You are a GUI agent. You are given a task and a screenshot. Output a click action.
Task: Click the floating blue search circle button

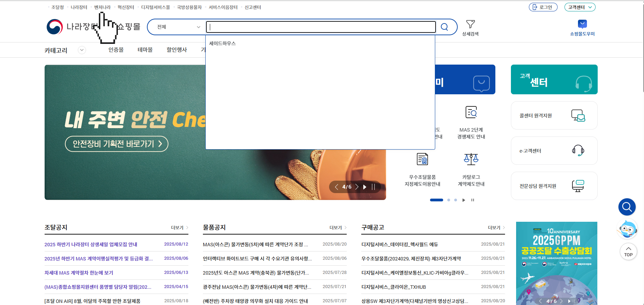(627, 207)
